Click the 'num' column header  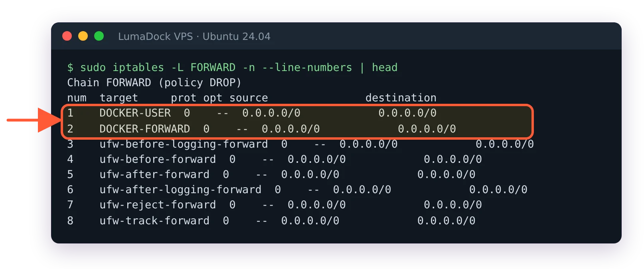[x=77, y=98]
